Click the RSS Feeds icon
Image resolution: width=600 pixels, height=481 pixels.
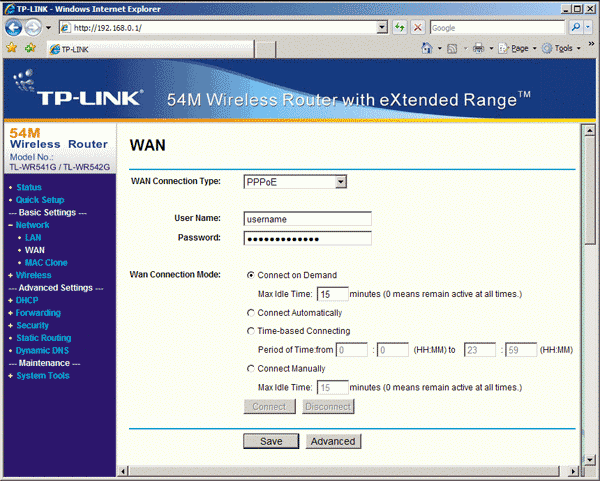[x=452, y=49]
